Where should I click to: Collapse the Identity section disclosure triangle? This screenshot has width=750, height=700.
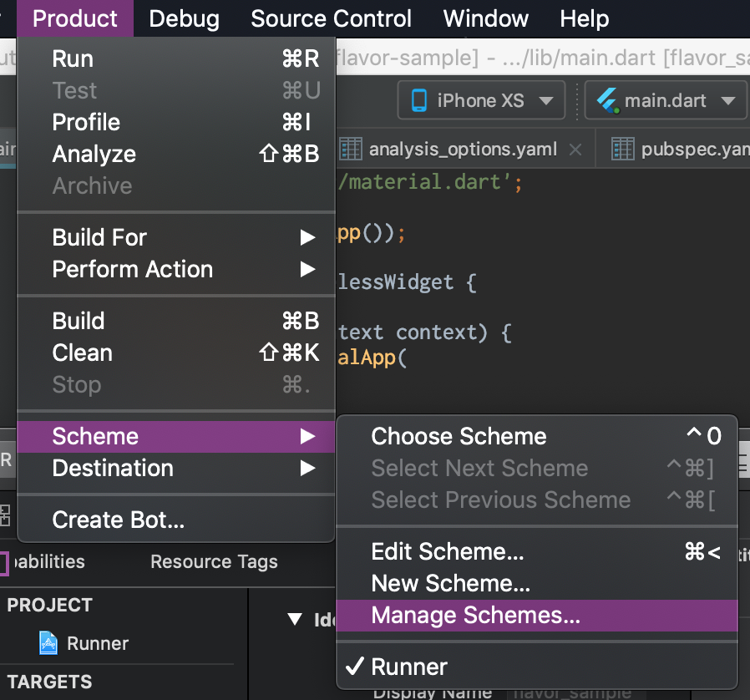[294, 619]
